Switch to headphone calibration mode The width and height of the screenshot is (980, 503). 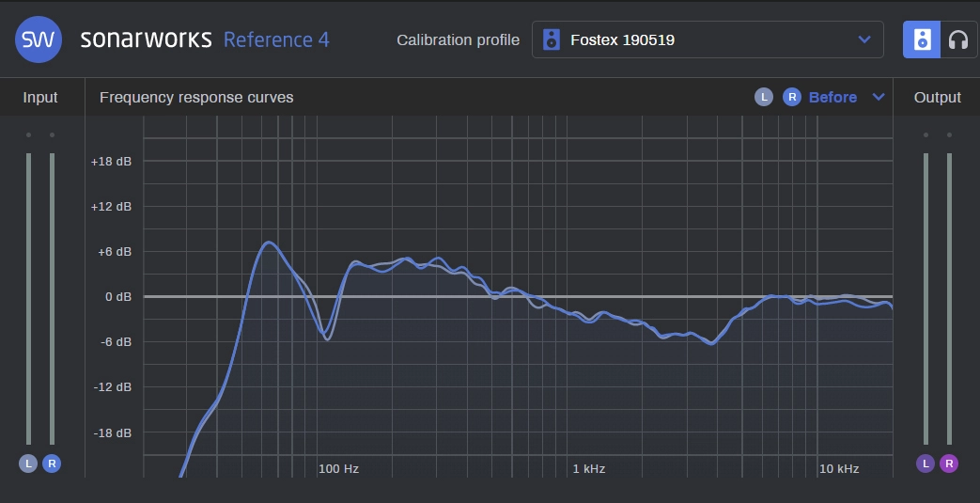[958, 39]
